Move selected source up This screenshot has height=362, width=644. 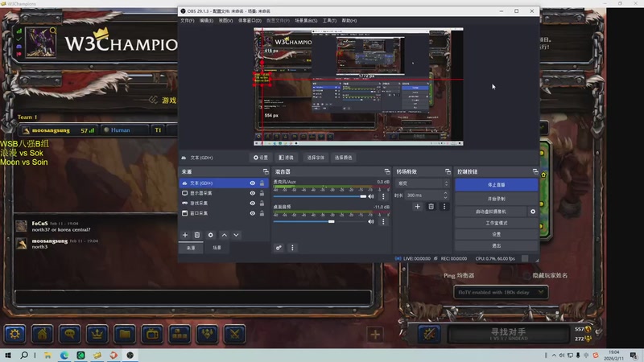(x=225, y=235)
